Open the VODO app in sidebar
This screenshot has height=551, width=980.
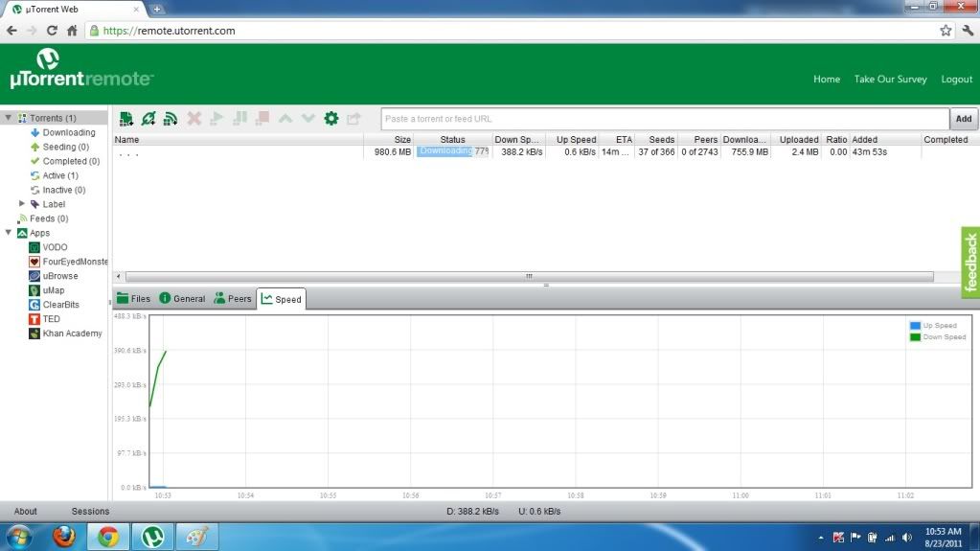coord(48,247)
